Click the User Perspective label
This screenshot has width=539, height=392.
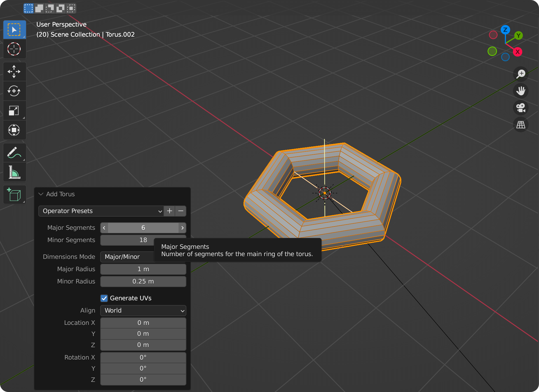(x=62, y=25)
